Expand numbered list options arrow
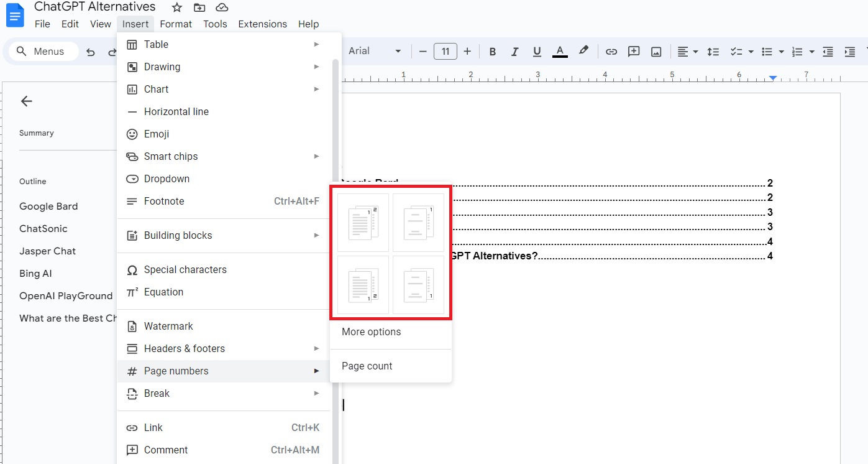 tap(811, 52)
